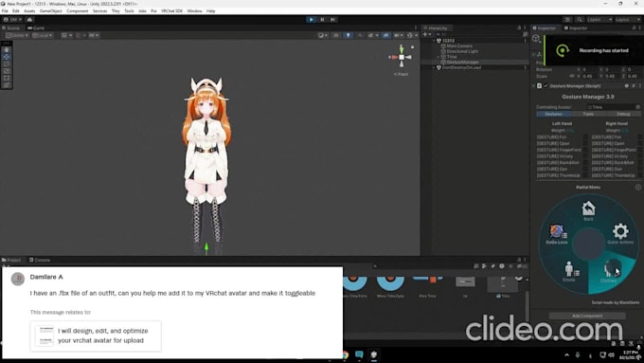This screenshot has width=644, height=363.
Task: Toggle the Left Hand [GESTURE] Victory box
Action: point(585,156)
